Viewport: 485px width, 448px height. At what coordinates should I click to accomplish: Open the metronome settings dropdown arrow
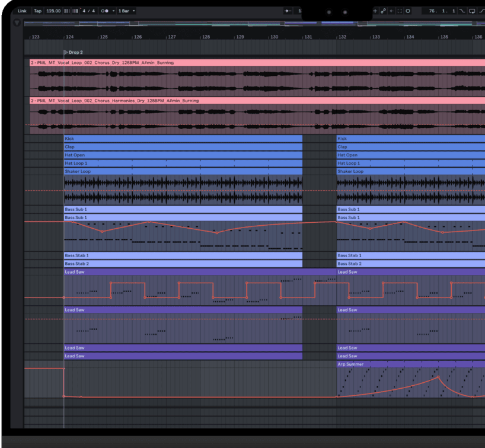tap(113, 11)
